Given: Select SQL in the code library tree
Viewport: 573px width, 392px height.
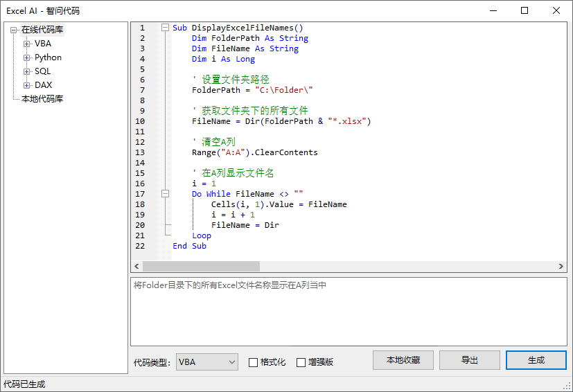Looking at the screenshot, I should 42,71.
